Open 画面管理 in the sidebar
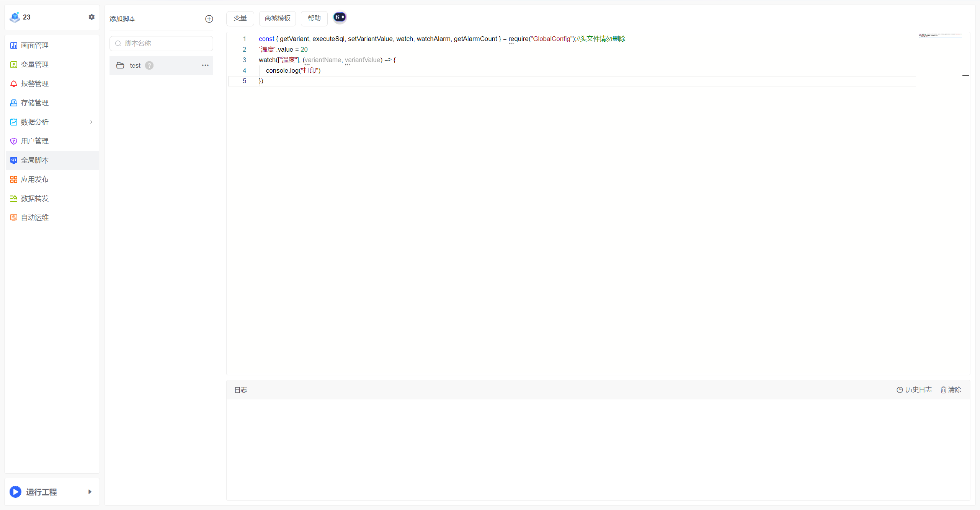This screenshot has width=980, height=510. 34,46
